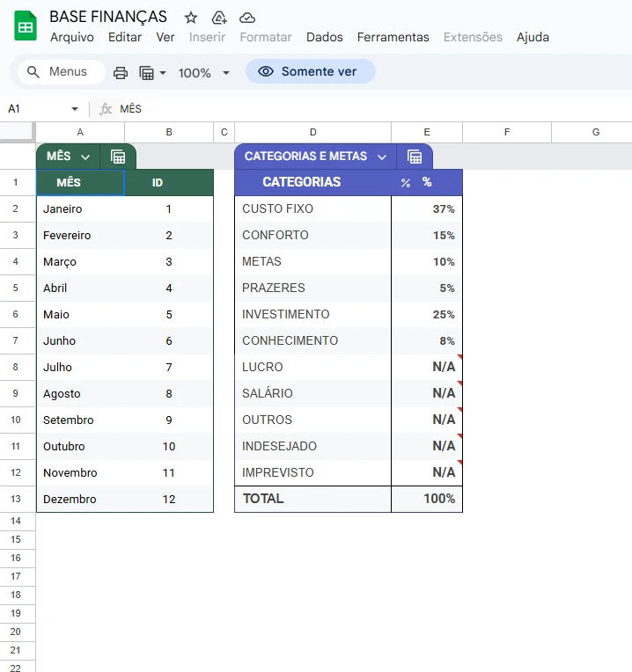Open the Arquivo menu
The width and height of the screenshot is (632, 672).
click(x=72, y=37)
